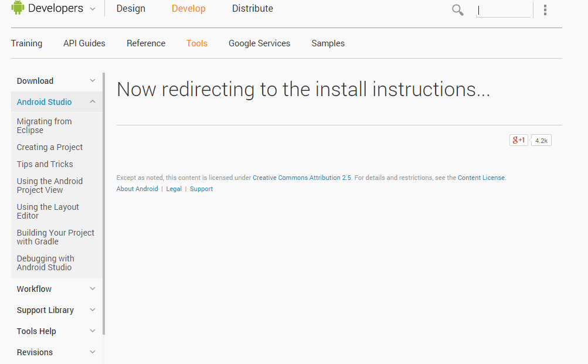The image size is (588, 364).
Task: Expand the Tools Help section
Action: tap(93, 331)
